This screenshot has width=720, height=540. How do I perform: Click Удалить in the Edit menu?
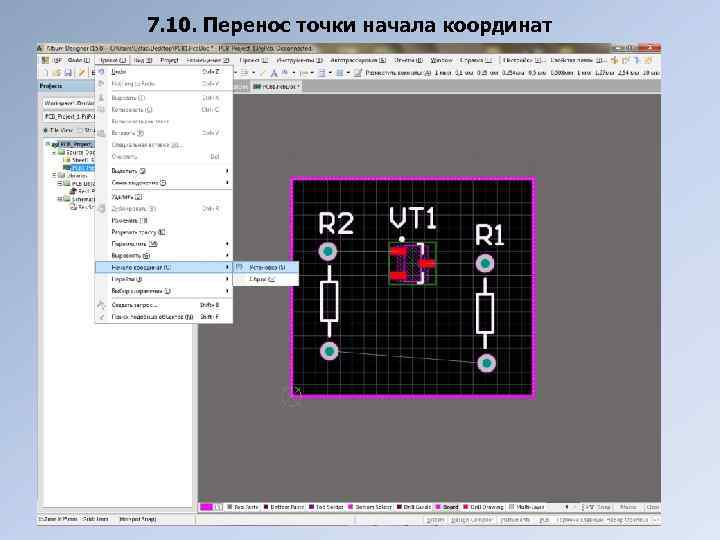pos(163,197)
